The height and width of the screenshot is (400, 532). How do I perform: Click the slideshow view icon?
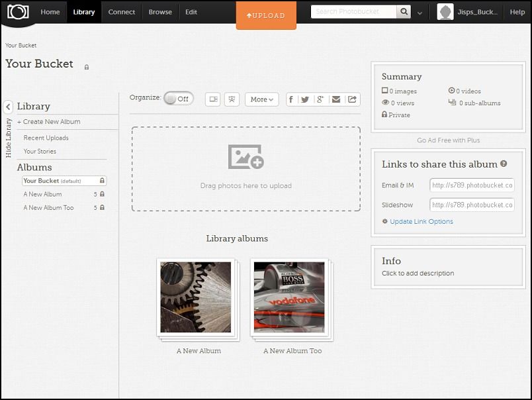pyautogui.click(x=232, y=99)
